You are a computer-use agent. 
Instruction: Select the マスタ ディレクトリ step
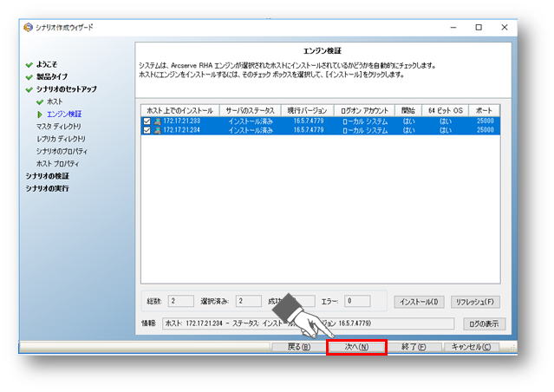tap(59, 127)
